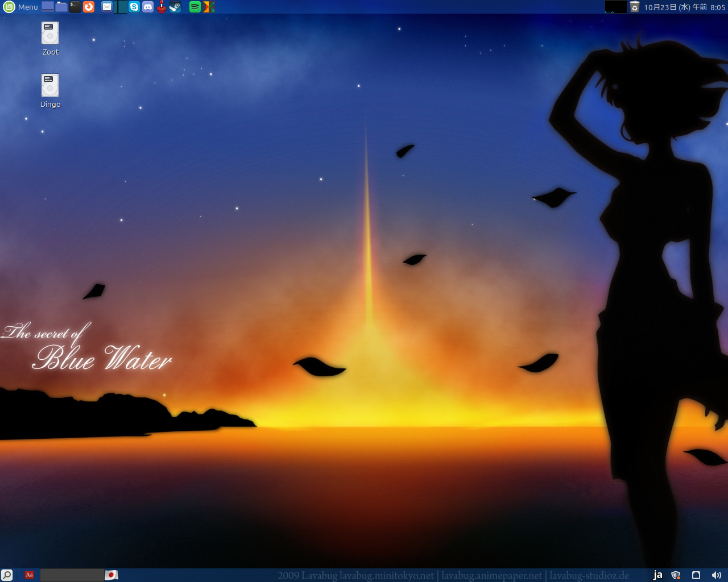The image size is (728, 582).
Task: Click the shield icon in the system tray
Action: tap(676, 575)
